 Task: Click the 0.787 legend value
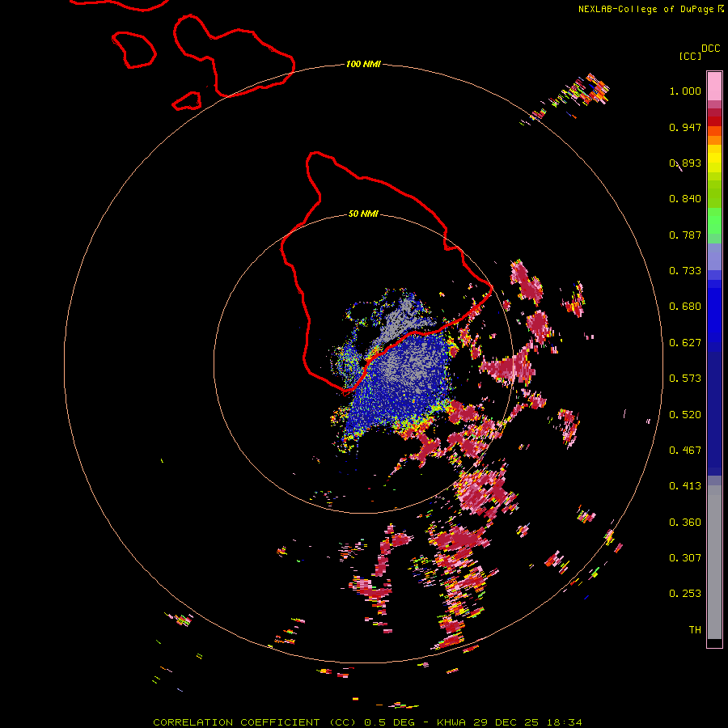685,235
